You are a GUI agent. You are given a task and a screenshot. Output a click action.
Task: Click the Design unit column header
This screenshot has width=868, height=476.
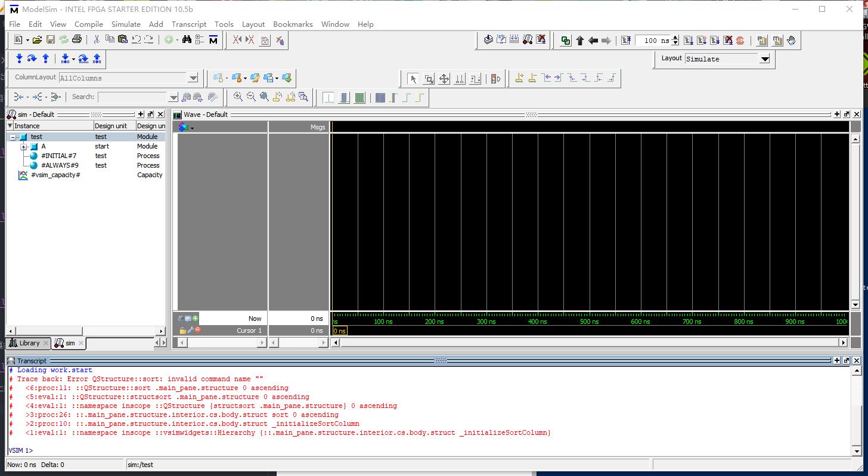coord(114,126)
